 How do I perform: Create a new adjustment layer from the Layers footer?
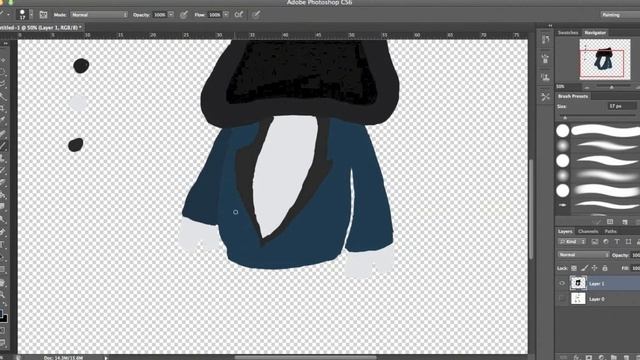601,357
